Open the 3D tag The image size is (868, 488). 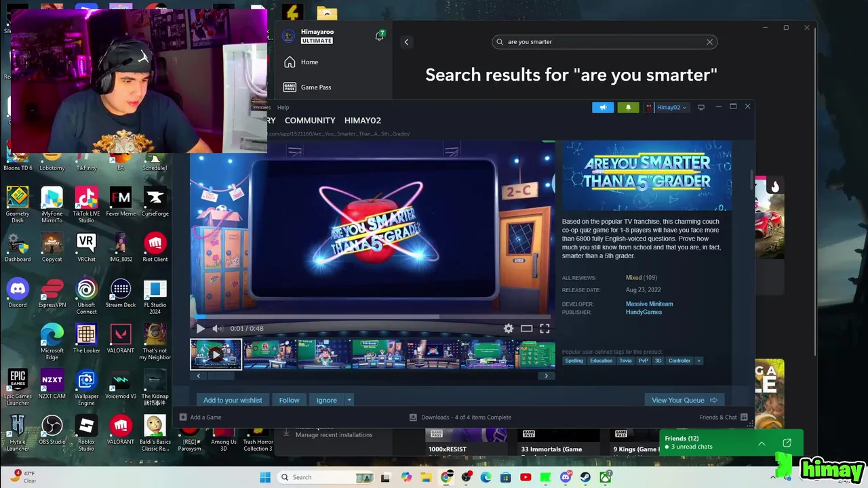[x=658, y=361]
